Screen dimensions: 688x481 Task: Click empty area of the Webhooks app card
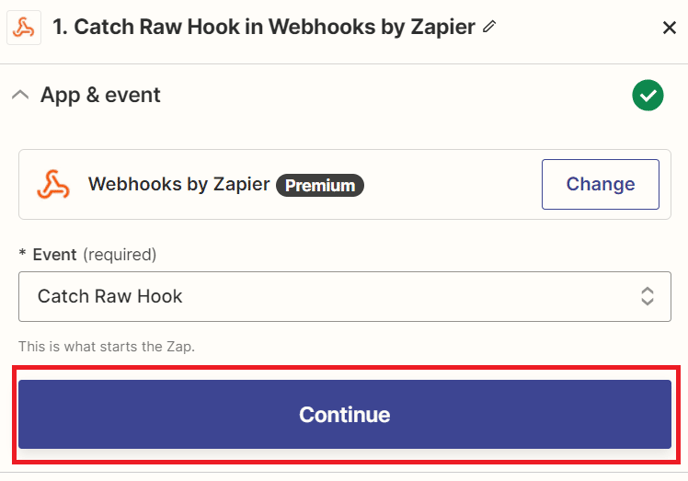point(452,184)
